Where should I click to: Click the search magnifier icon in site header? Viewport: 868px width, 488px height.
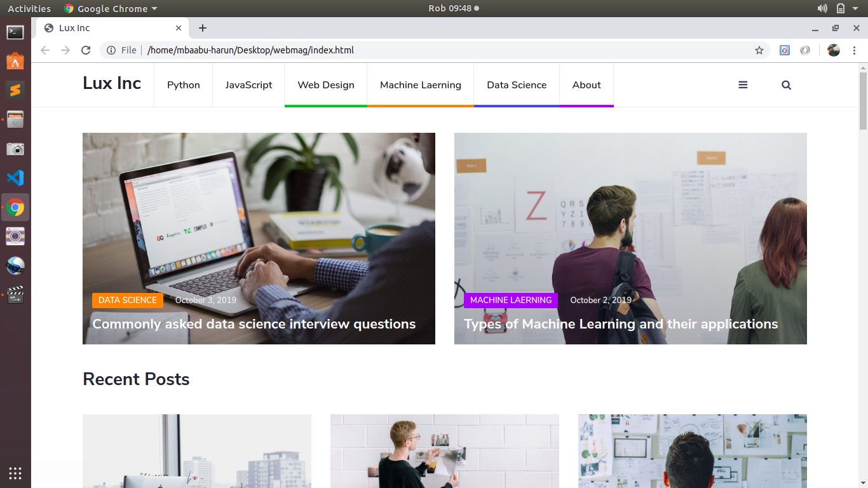point(786,85)
